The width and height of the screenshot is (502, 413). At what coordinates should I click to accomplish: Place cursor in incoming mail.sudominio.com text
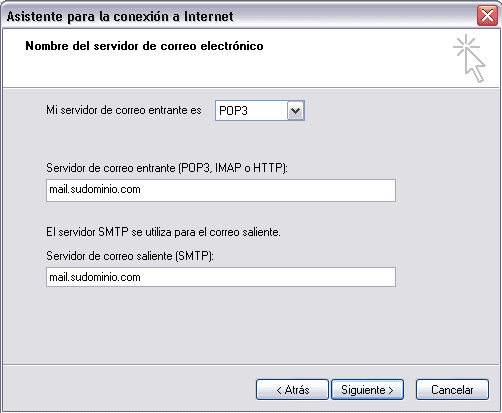(95, 189)
